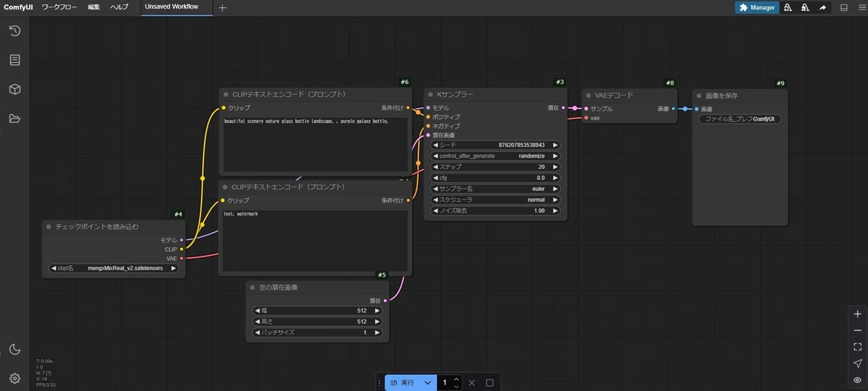Viewport: 868px width, 391px height.
Task: Click next arrow on スケジューラ
Action: pos(556,199)
